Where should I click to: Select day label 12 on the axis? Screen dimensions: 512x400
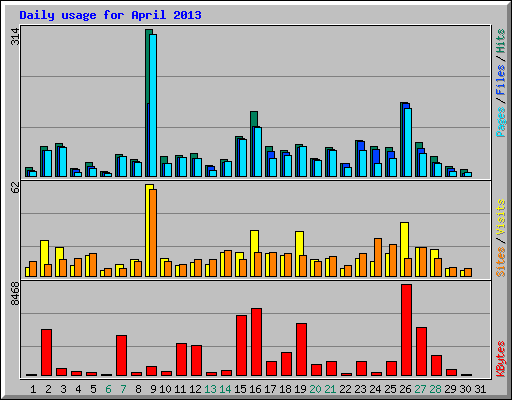(x=195, y=389)
